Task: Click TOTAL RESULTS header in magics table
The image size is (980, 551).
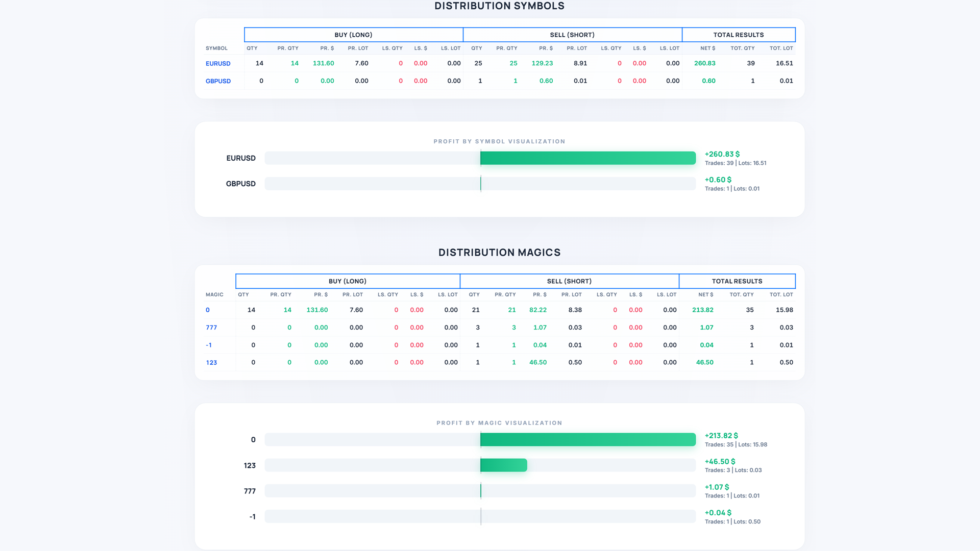Action: pyautogui.click(x=737, y=281)
